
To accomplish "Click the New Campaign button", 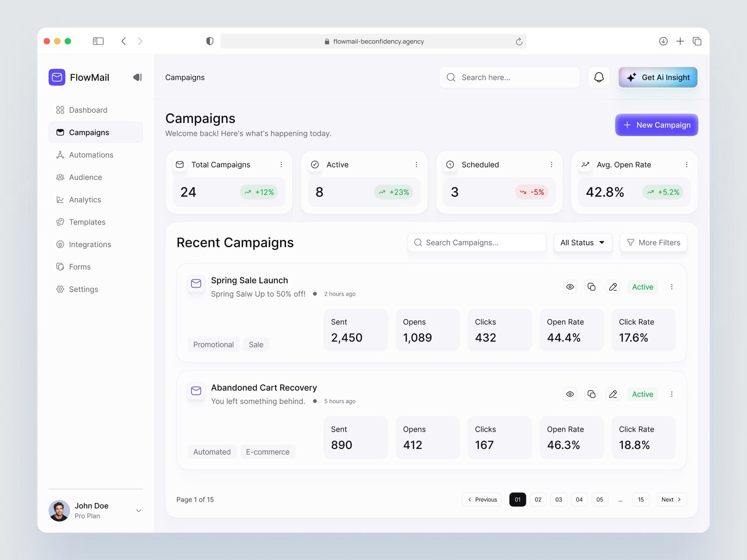I will pos(656,125).
